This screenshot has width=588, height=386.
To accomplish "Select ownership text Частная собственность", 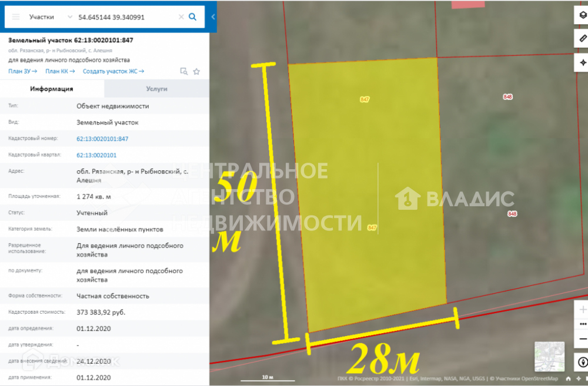I will pos(113,296).
